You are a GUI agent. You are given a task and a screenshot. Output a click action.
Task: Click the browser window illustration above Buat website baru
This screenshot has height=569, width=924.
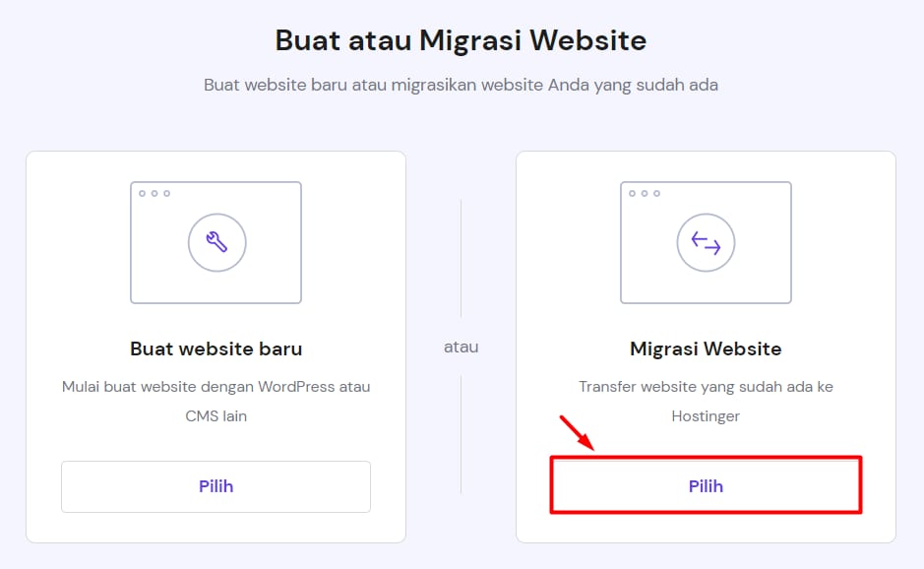tap(216, 242)
